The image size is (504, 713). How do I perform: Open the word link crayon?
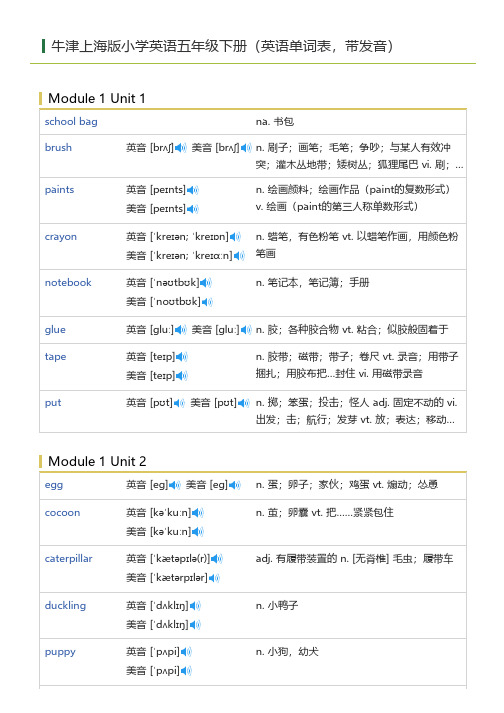[x=60, y=237]
